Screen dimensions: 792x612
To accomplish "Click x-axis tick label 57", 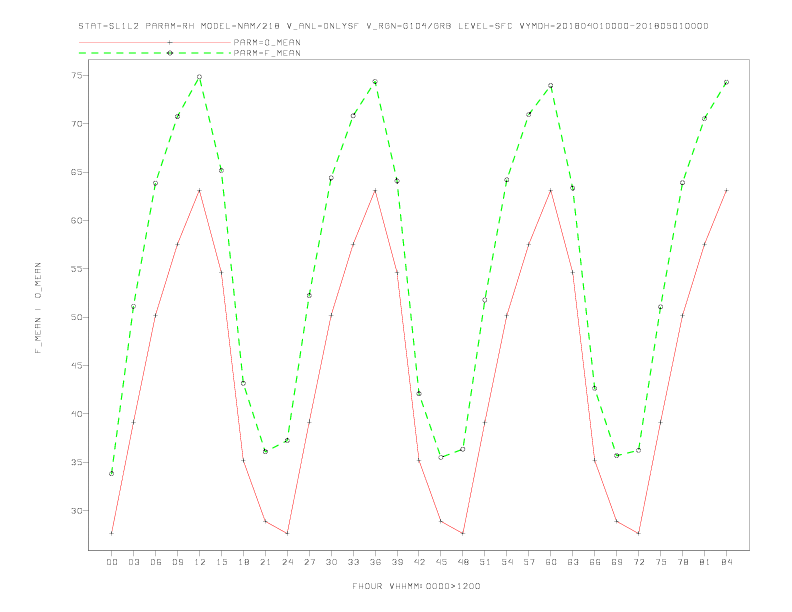I will [x=529, y=562].
